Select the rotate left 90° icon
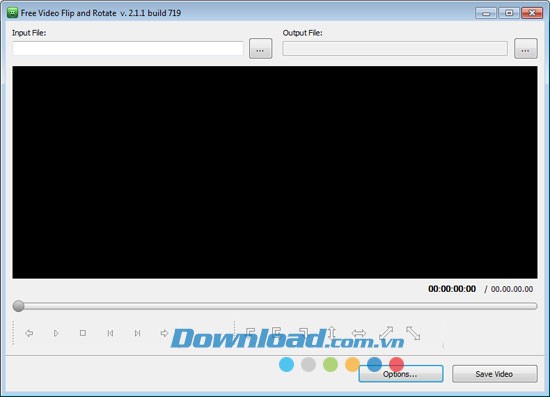Screen dimensions: 550x397 (x=250, y=333)
